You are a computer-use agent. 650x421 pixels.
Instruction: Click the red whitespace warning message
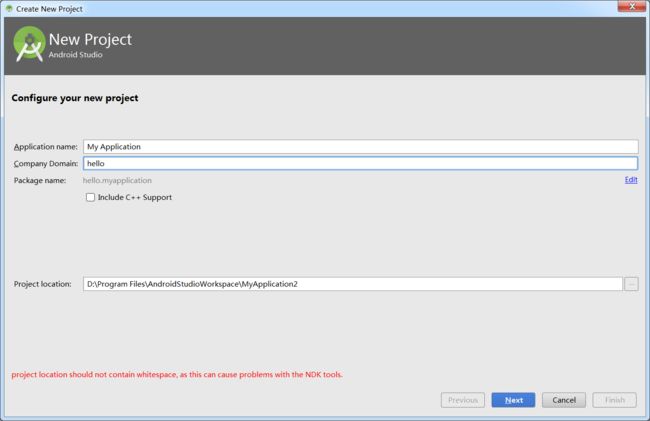coord(177,375)
